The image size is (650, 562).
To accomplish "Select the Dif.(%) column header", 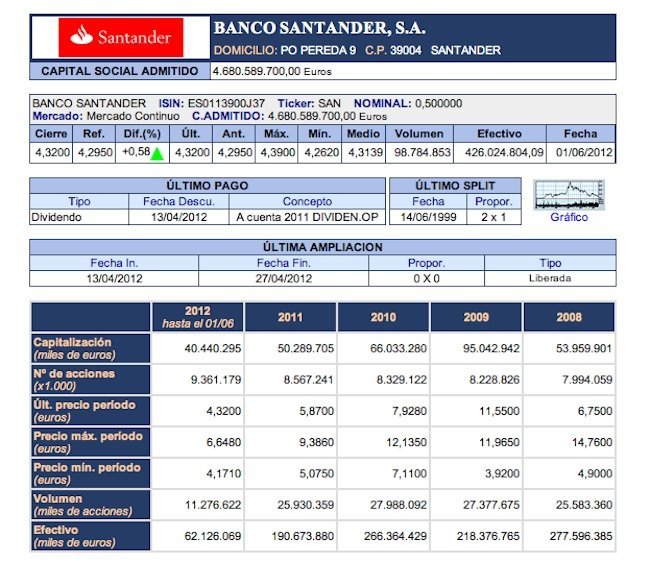I will [142, 134].
